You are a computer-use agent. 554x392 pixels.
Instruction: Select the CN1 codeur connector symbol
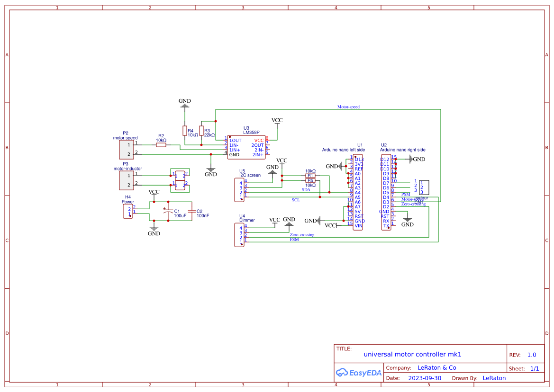coord(423,187)
